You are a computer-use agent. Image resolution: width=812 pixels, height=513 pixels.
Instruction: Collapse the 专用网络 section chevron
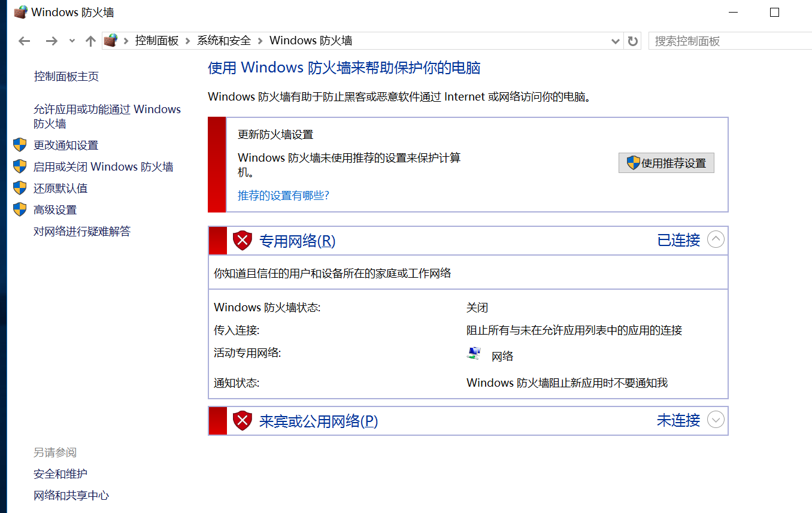coord(716,239)
